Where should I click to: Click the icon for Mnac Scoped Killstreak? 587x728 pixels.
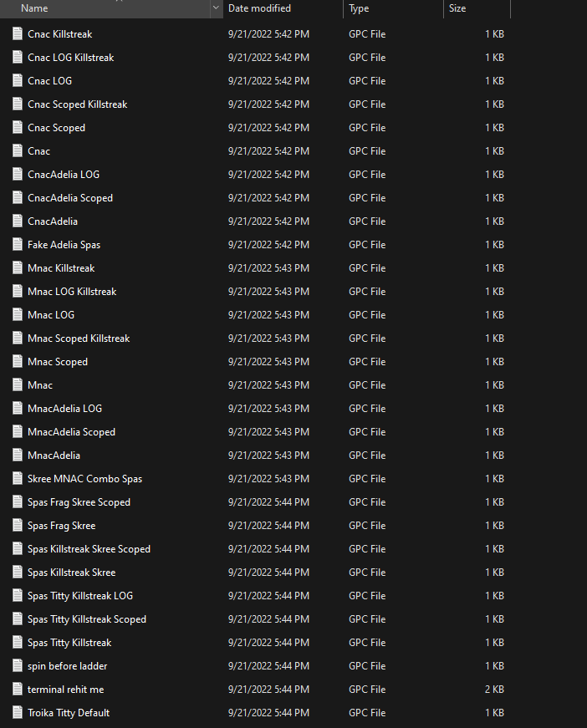(x=18, y=339)
